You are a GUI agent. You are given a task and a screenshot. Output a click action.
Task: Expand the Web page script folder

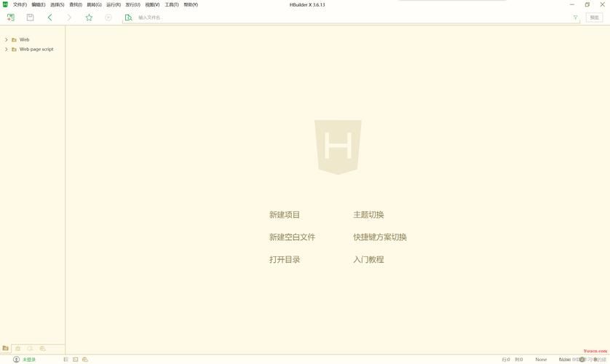click(7, 50)
